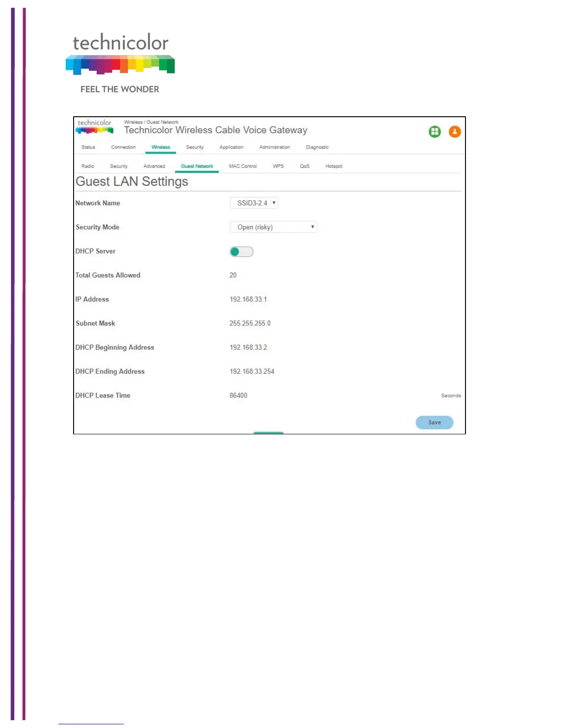Open the Diagnostic tab
The image size is (563, 728).
point(317,147)
